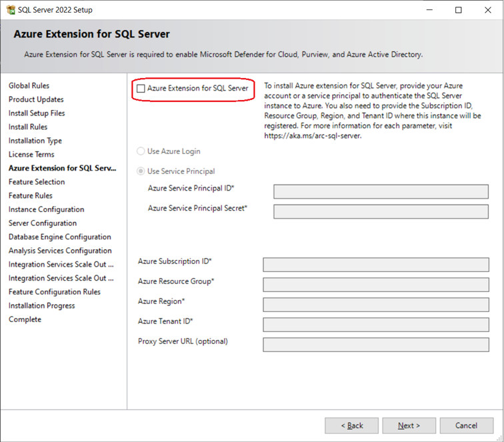Click the SQL Server Setup title bar icon
Viewport: 504px width, 442px height.
pyautogui.click(x=11, y=10)
